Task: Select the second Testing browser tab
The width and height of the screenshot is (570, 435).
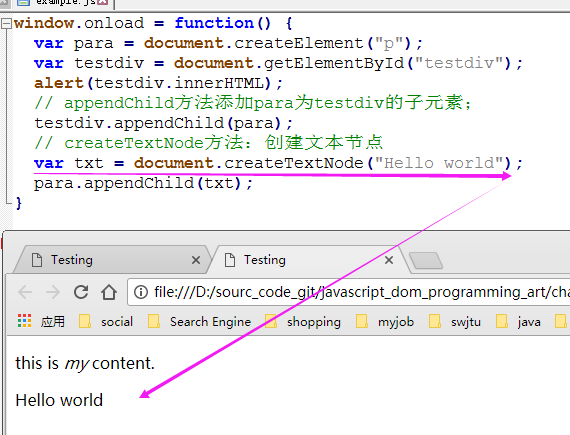Action: coord(308,260)
